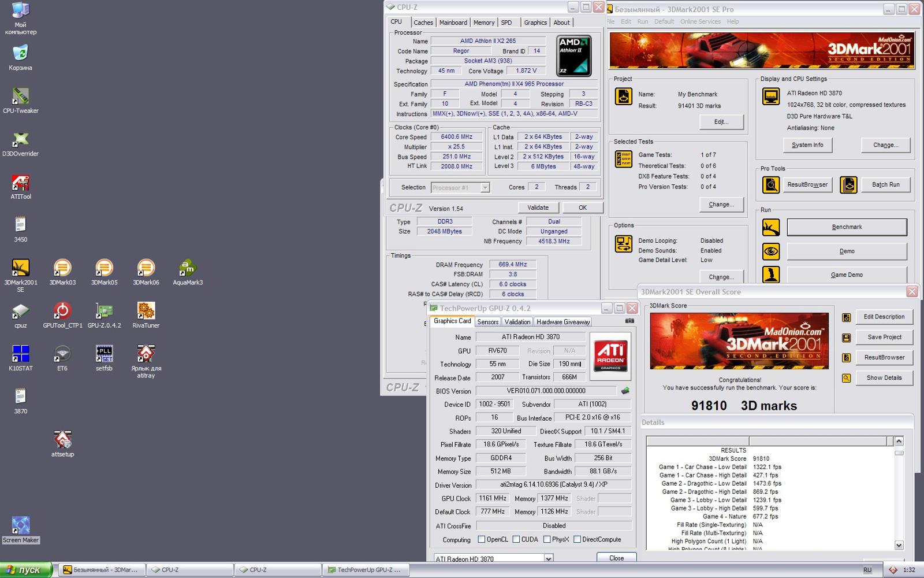Click Edit... button in Project section
The image size is (924, 578).
[721, 122]
